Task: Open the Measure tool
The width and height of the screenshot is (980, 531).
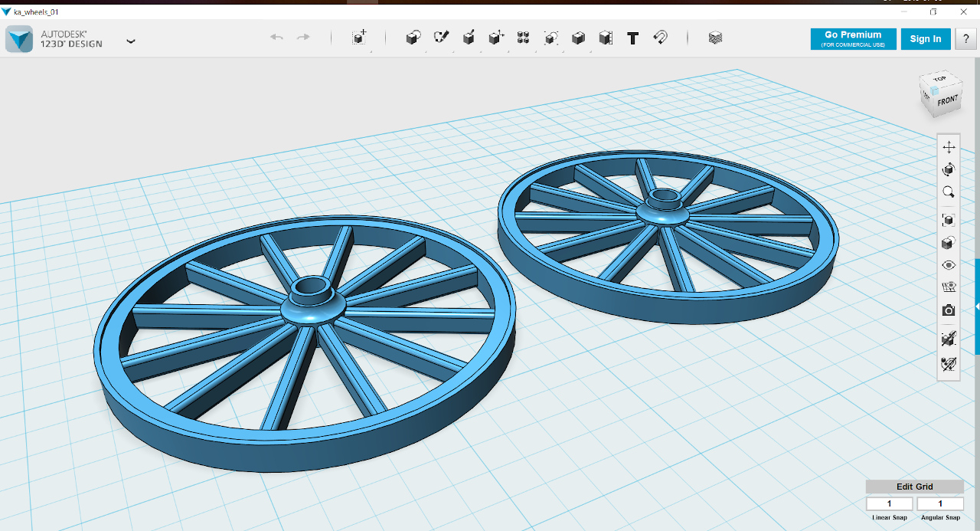Action: (606, 38)
